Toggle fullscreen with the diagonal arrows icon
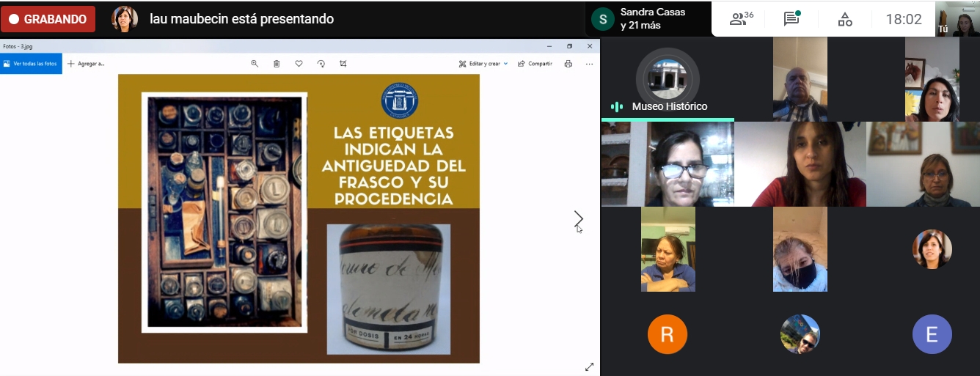980x376 pixels. tap(589, 366)
